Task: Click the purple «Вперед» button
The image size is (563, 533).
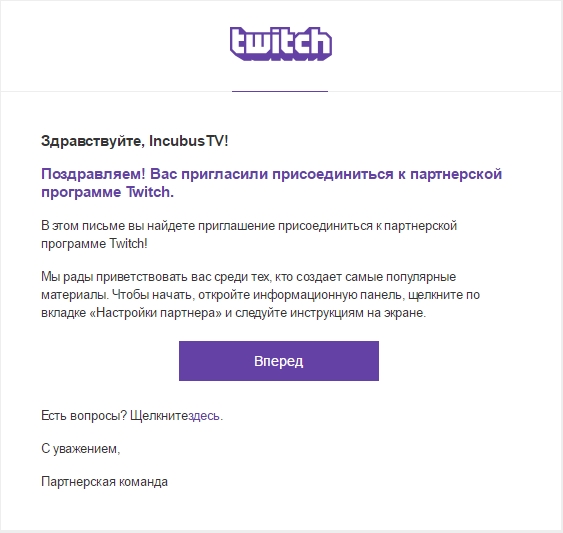Action: (279, 361)
